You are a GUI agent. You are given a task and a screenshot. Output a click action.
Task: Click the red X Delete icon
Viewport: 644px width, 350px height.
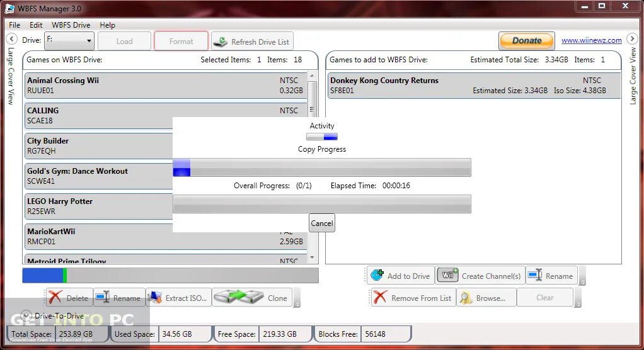(55, 298)
